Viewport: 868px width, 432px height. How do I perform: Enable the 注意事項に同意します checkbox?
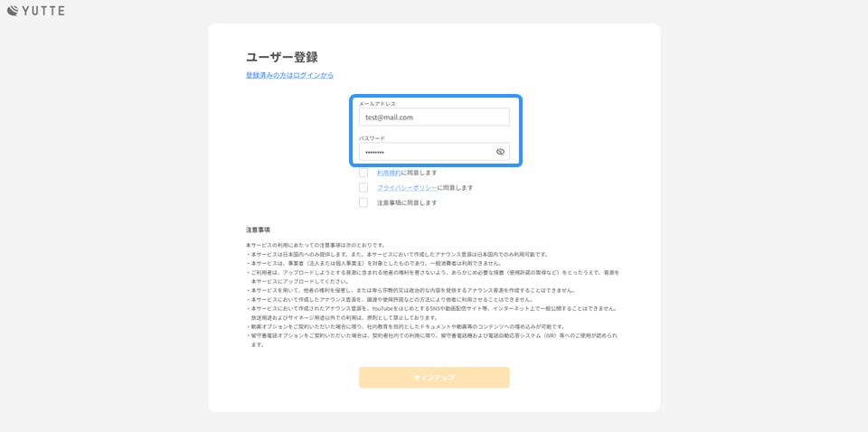click(363, 202)
